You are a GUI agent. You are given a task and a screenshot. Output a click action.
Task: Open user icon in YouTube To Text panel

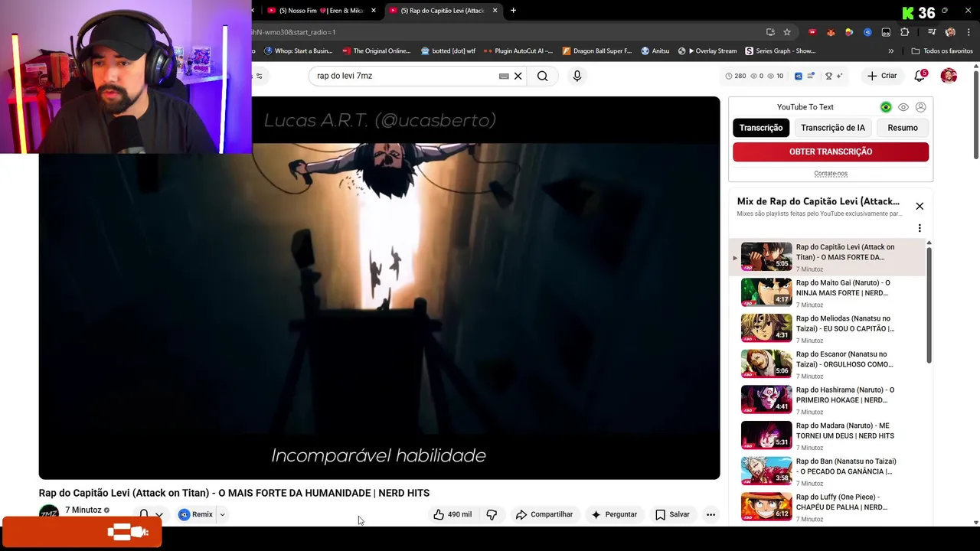click(x=921, y=107)
